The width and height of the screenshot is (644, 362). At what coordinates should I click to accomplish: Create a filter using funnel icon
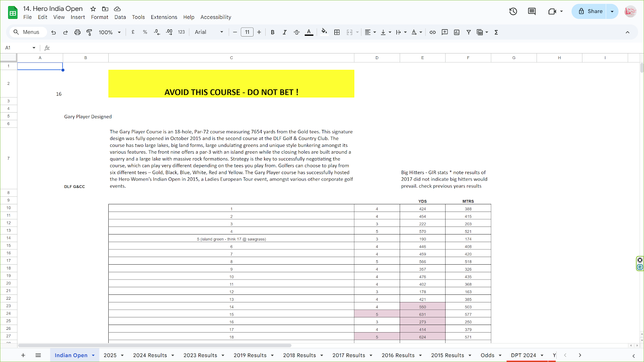click(x=469, y=32)
